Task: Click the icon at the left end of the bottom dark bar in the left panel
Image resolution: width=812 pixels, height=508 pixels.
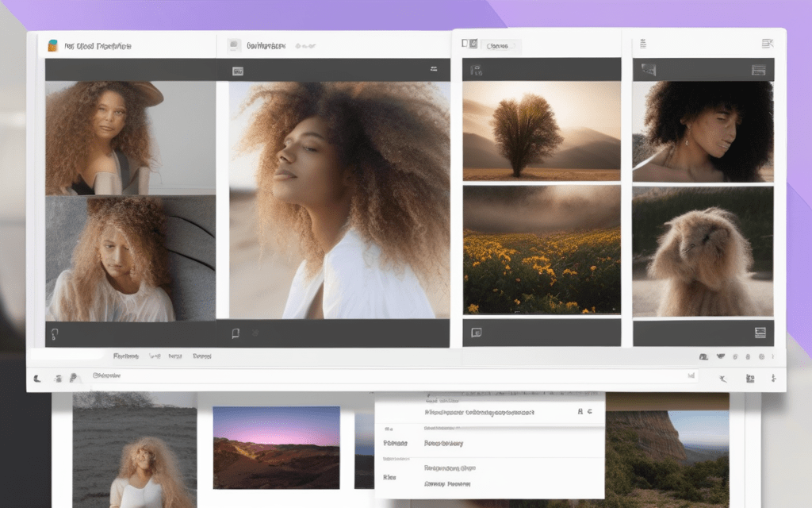Action: [x=54, y=334]
